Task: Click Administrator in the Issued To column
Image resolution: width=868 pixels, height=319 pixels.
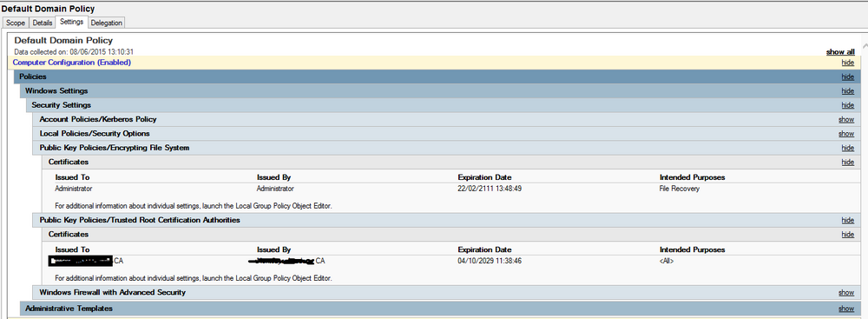Action: point(74,189)
